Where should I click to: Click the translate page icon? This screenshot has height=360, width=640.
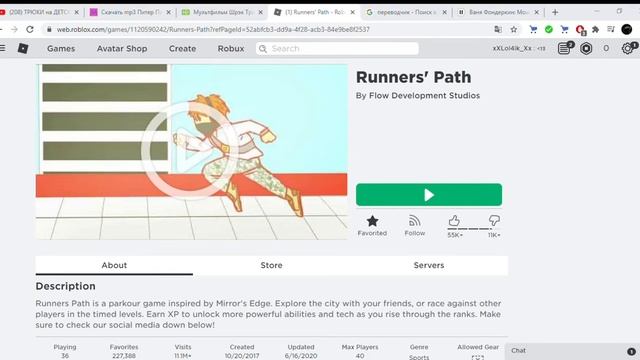coord(498,29)
